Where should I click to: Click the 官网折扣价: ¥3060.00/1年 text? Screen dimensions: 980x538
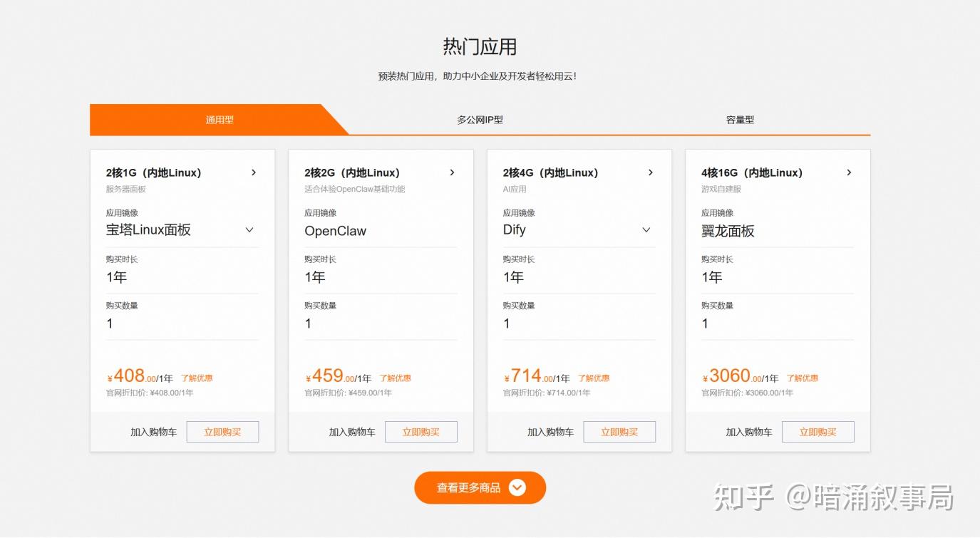(x=748, y=393)
